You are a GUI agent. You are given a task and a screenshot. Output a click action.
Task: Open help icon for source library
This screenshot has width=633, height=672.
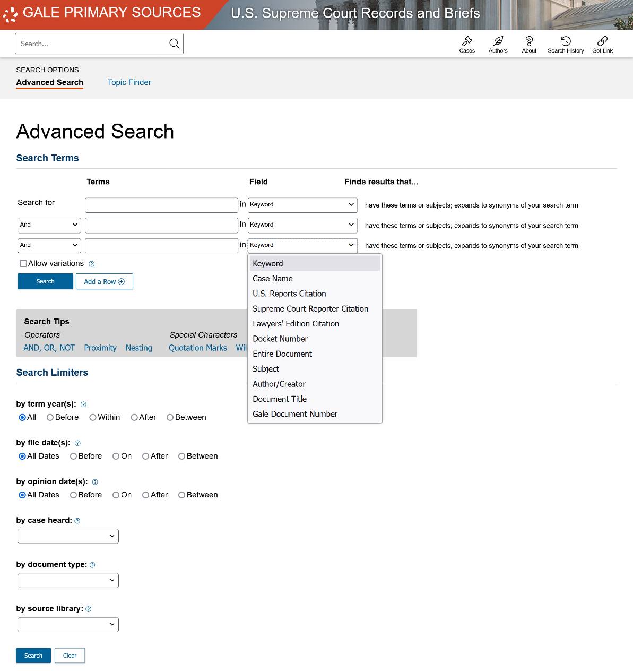point(89,609)
